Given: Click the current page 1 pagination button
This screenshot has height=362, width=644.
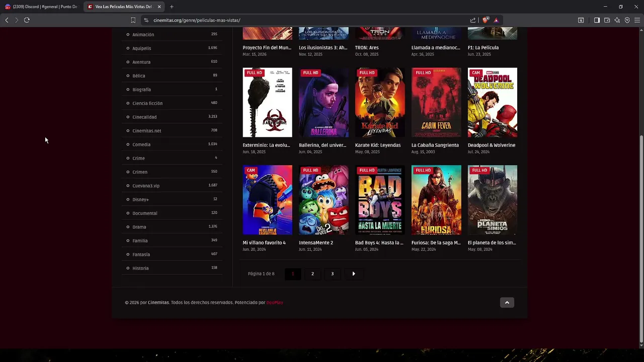Looking at the screenshot, I should pyautogui.click(x=293, y=274).
